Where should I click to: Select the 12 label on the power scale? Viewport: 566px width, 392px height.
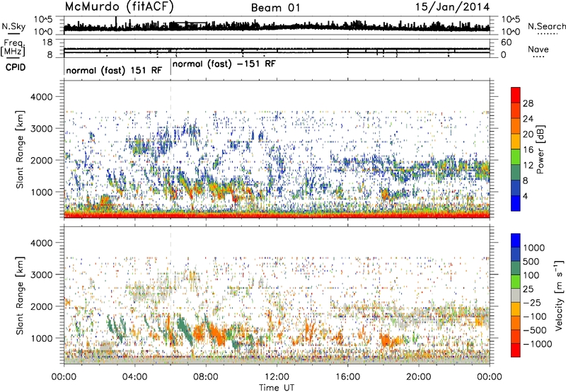pyautogui.click(x=528, y=166)
